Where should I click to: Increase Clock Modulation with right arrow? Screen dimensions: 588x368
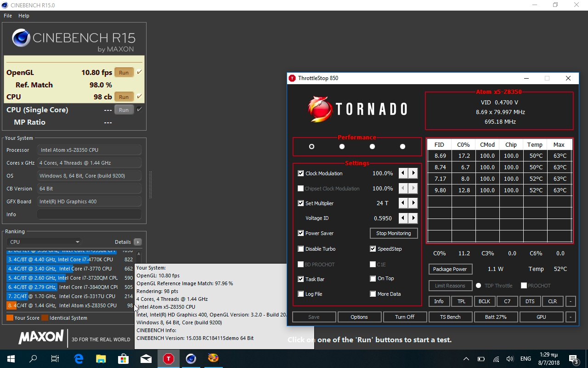pos(413,173)
